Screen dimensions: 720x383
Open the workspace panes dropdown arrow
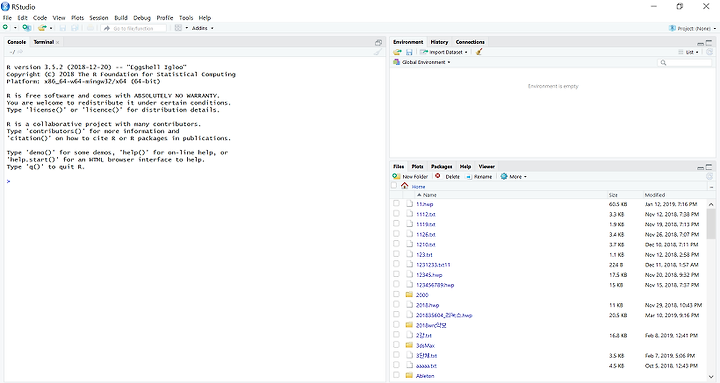186,28
